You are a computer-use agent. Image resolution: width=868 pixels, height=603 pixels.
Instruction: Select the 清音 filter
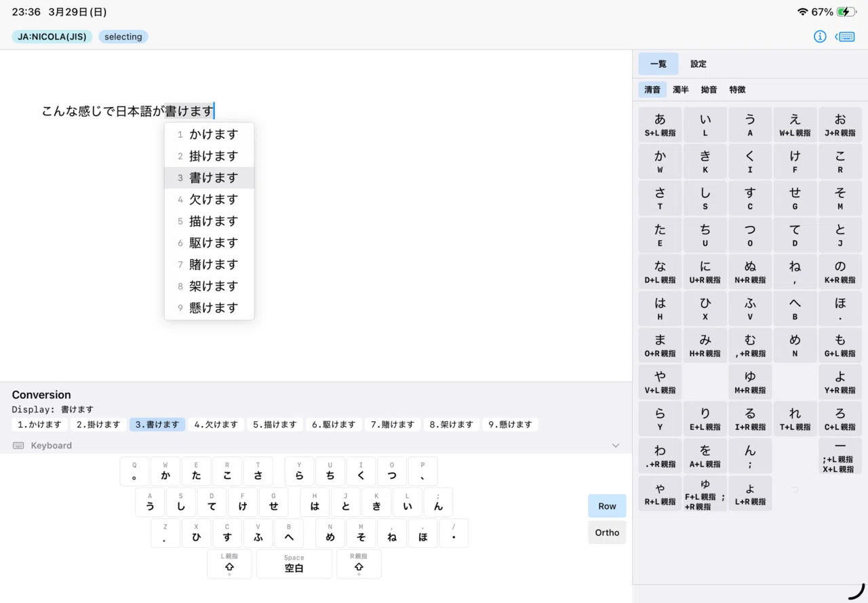pyautogui.click(x=652, y=90)
